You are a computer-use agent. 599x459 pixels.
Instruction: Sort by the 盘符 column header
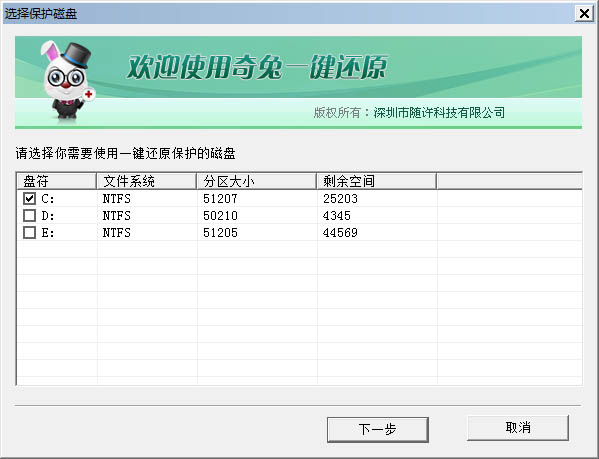(57, 181)
